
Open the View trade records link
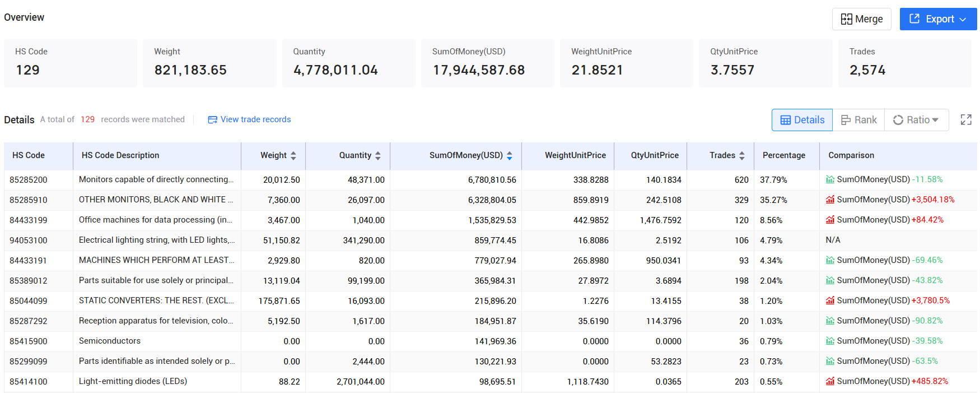(255, 119)
